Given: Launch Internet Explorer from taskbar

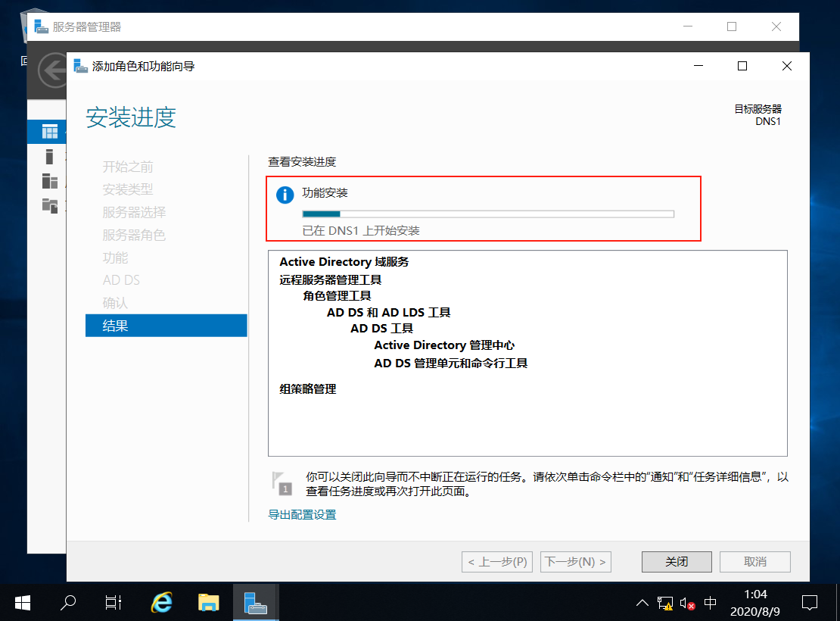Looking at the screenshot, I should pyautogui.click(x=161, y=603).
